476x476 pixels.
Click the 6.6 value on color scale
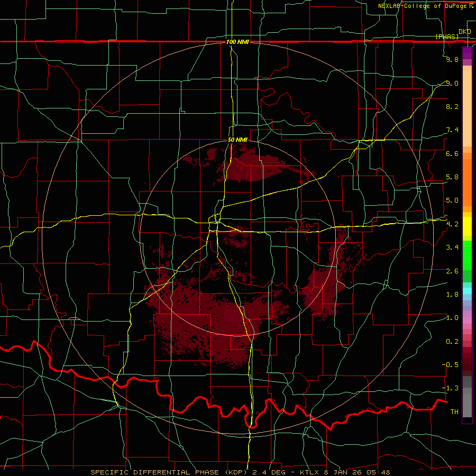[x=452, y=153]
